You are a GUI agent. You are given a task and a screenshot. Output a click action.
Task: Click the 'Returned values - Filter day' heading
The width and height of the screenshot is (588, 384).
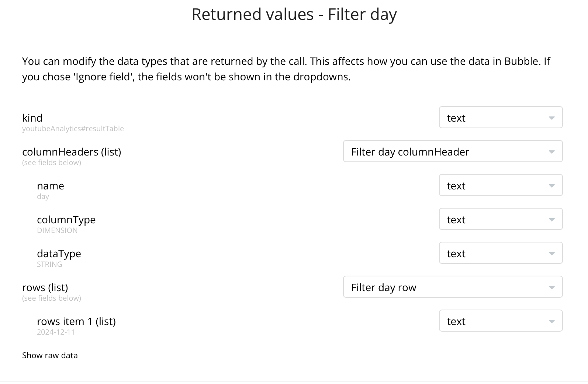point(294,14)
